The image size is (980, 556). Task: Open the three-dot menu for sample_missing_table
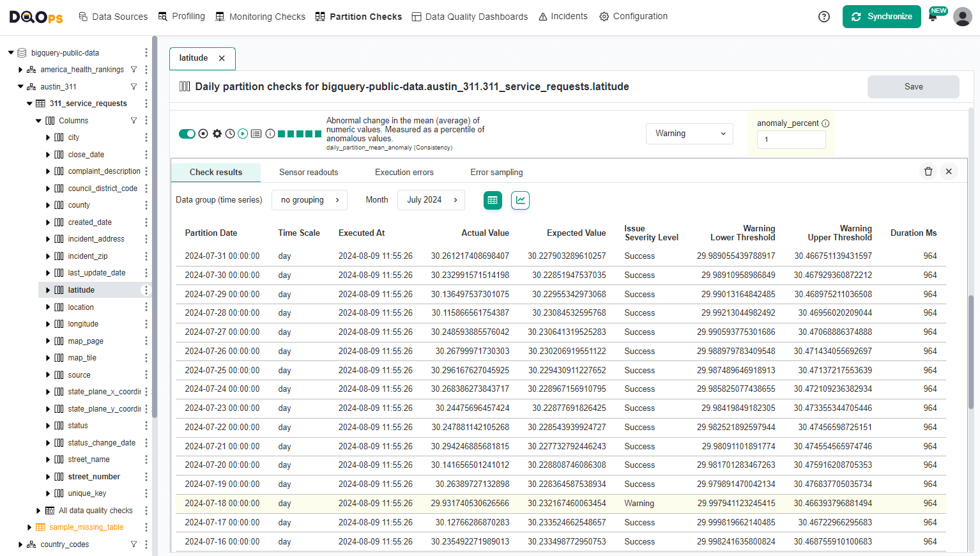(x=146, y=527)
